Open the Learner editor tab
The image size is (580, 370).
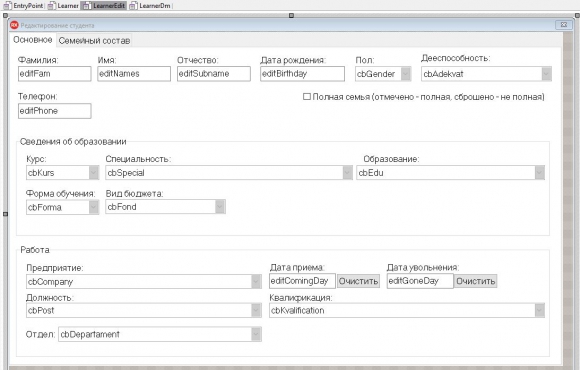click(x=63, y=6)
